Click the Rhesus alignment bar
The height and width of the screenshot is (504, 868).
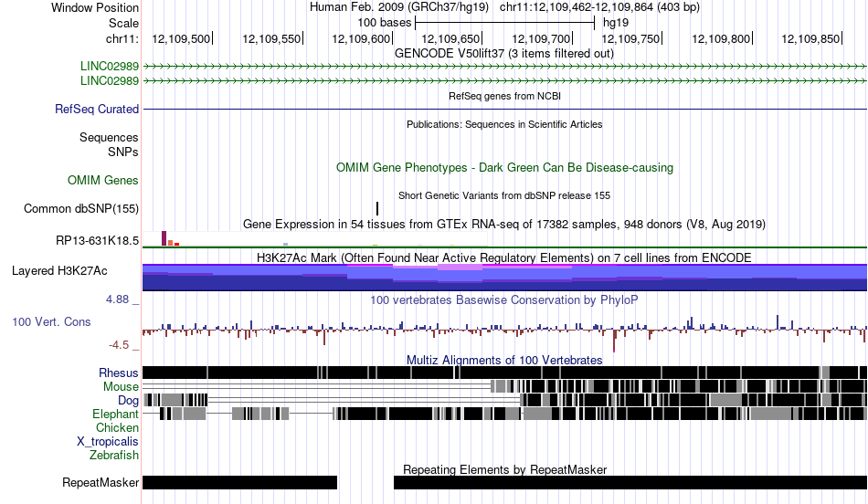coord(504,373)
